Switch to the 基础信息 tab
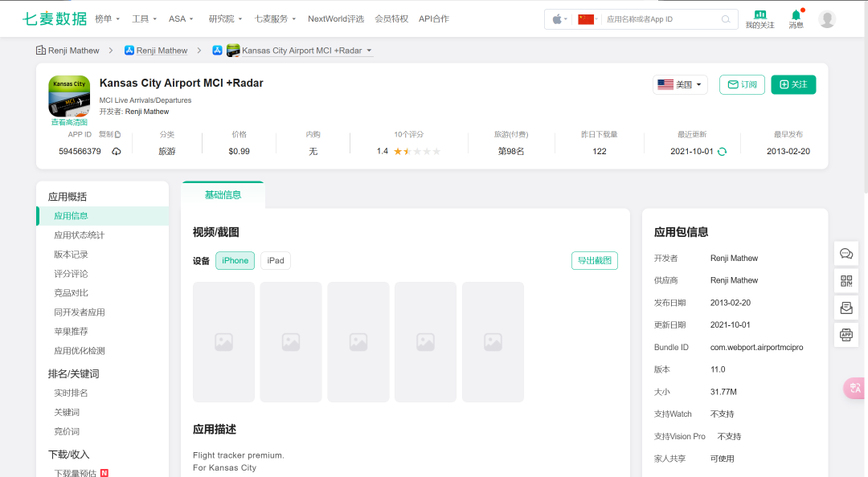 223,195
